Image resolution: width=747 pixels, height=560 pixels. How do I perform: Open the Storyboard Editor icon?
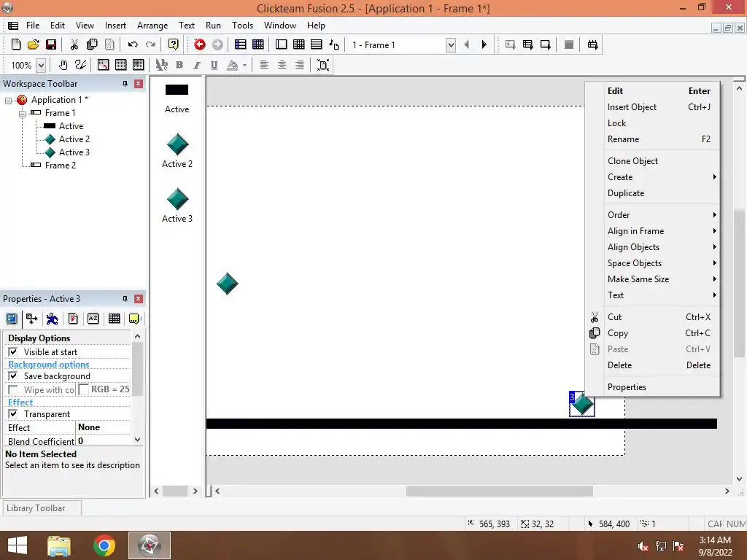coord(241,44)
